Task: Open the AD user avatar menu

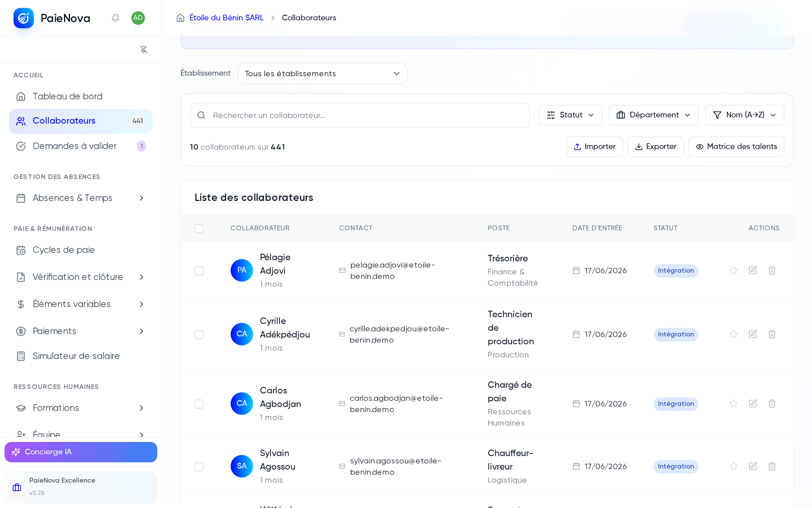Action: pyautogui.click(x=138, y=18)
